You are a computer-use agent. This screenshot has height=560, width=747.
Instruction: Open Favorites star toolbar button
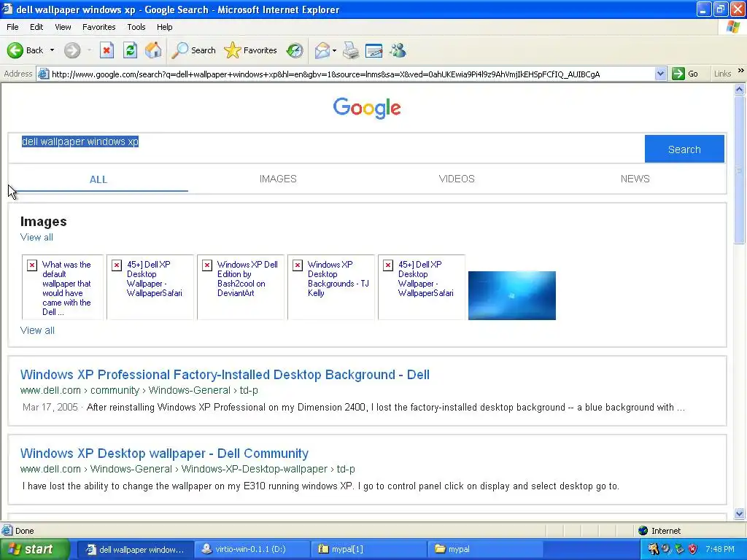(x=250, y=50)
